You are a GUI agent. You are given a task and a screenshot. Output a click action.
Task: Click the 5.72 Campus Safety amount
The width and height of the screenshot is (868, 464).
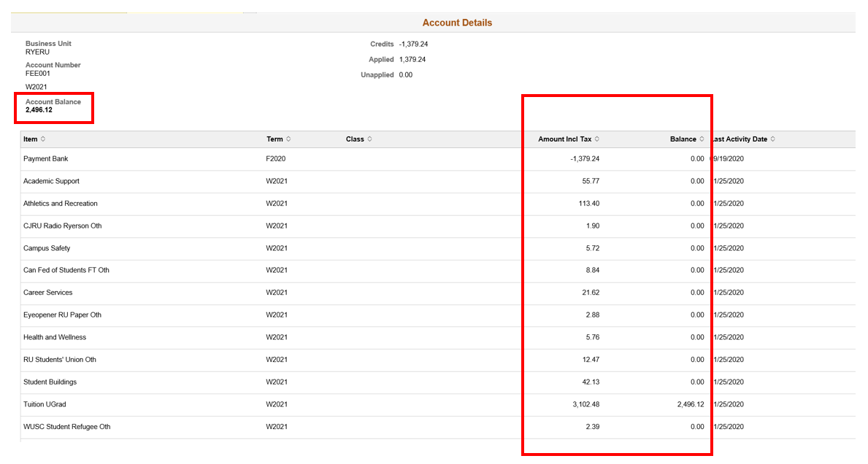(x=592, y=248)
